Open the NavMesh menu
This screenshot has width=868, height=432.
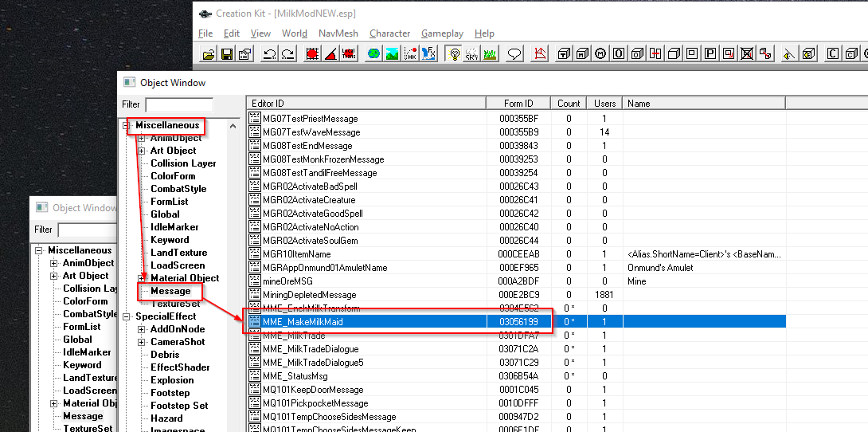[x=338, y=33]
